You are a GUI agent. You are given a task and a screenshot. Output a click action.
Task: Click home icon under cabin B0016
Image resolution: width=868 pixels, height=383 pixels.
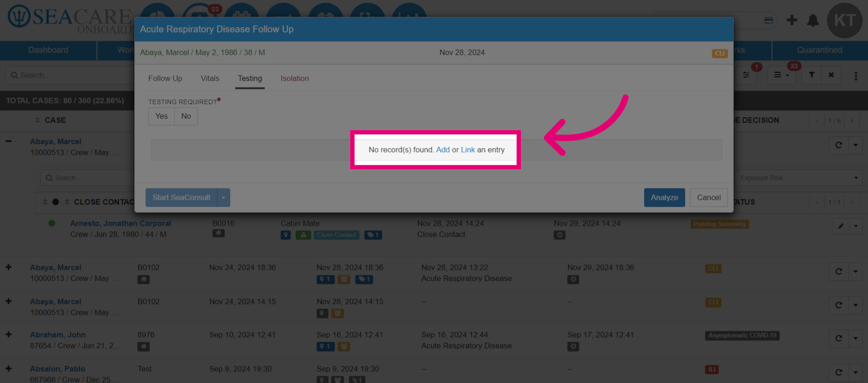218,234
